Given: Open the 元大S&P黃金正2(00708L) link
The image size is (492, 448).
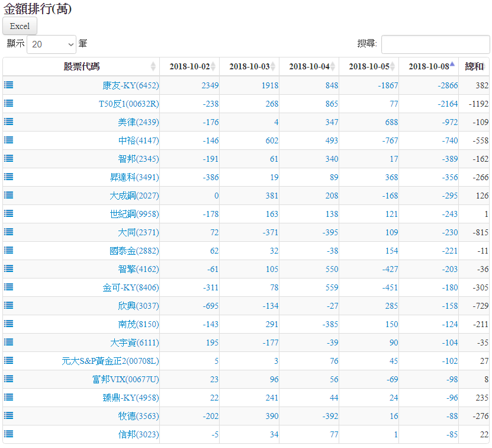Looking at the screenshot, I should click(110, 361).
